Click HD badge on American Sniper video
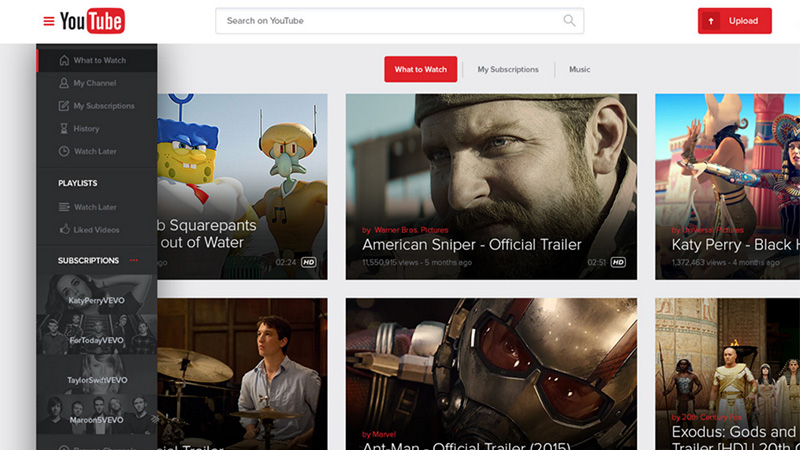Viewport: 800px width, 450px height. tap(618, 262)
